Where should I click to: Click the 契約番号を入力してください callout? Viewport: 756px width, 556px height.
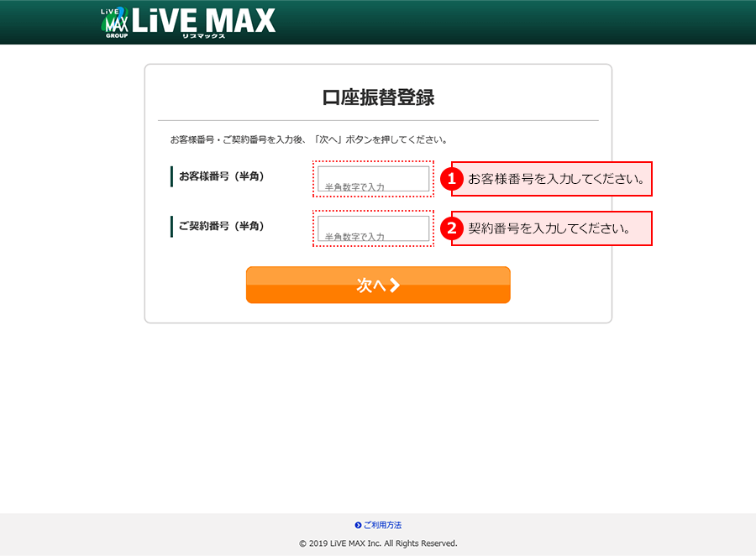click(x=552, y=228)
